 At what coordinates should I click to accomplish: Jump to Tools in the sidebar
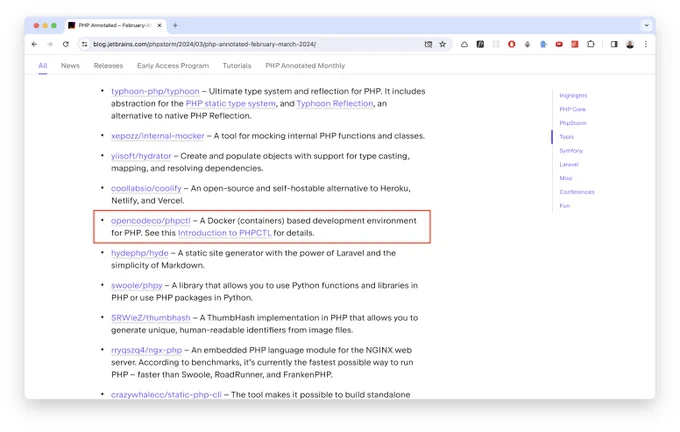(x=566, y=137)
